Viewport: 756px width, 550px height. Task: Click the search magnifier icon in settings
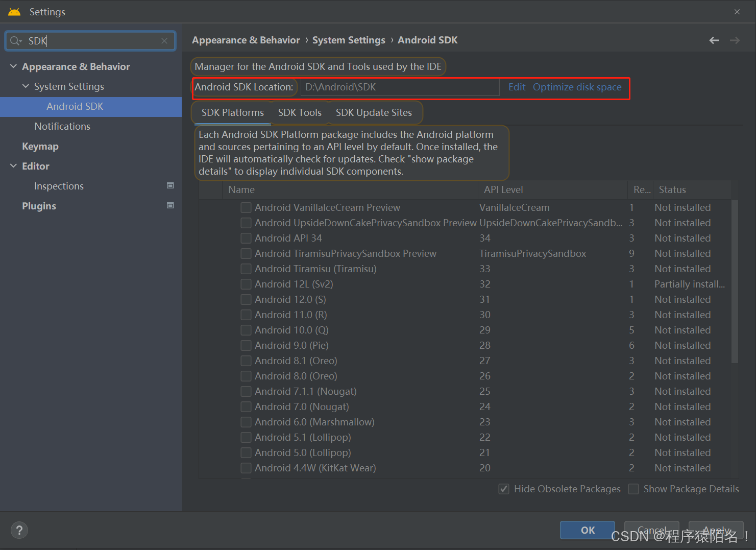(14, 41)
